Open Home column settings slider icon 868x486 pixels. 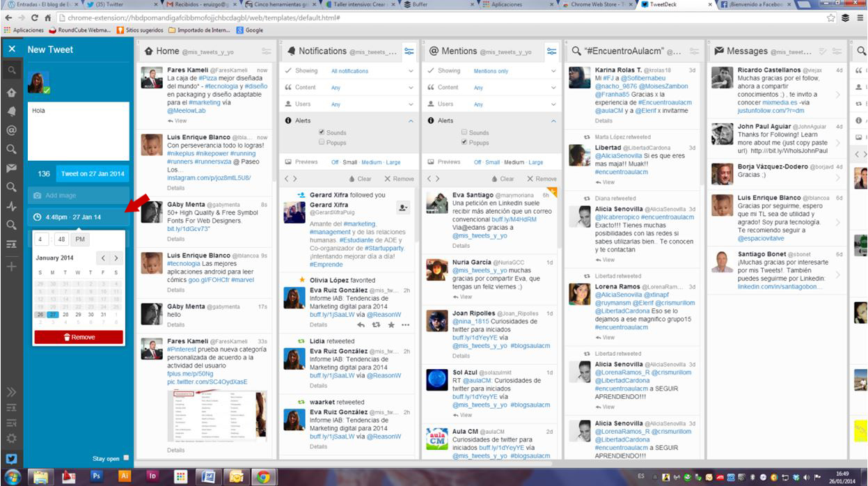click(x=266, y=52)
